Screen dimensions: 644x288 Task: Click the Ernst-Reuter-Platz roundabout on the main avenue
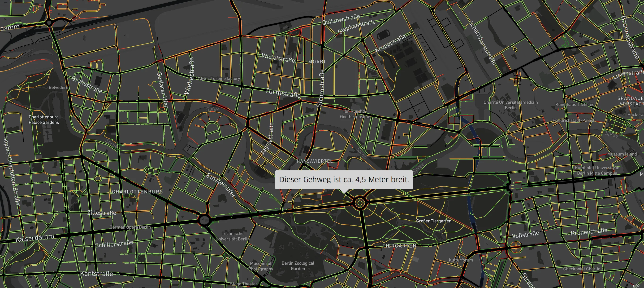(204, 220)
